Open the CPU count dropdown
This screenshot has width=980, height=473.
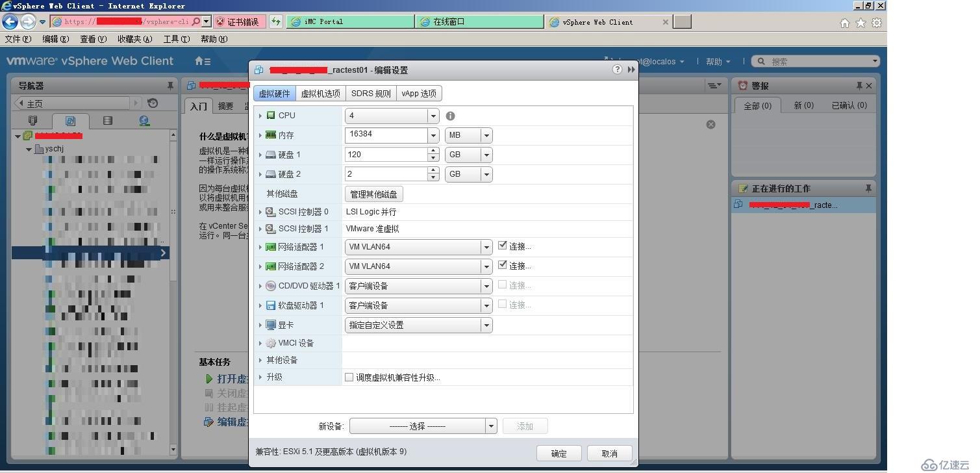433,116
